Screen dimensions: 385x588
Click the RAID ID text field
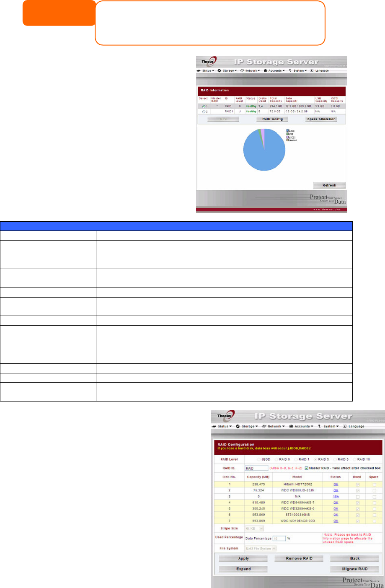pyautogui.click(x=256, y=468)
